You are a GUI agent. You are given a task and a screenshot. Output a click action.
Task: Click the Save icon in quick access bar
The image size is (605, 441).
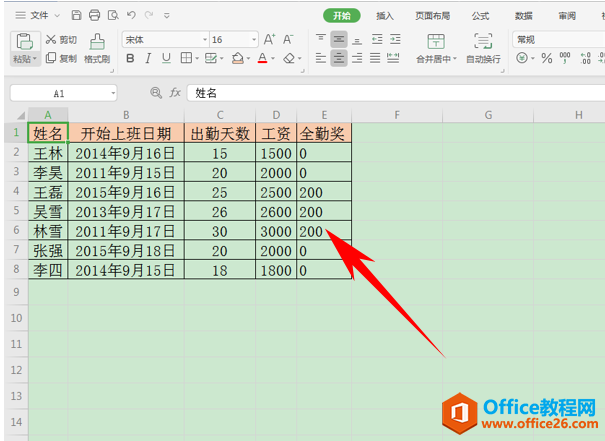tap(76, 15)
